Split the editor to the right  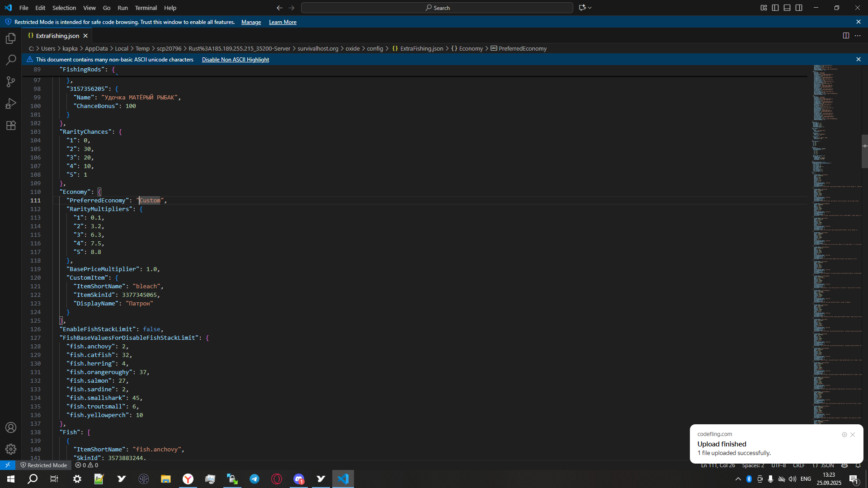tap(846, 36)
